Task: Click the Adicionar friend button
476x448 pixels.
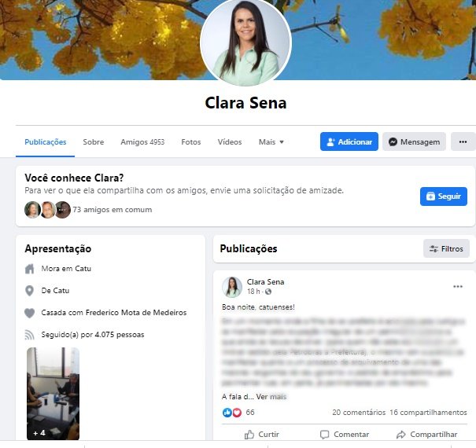Action: click(349, 141)
